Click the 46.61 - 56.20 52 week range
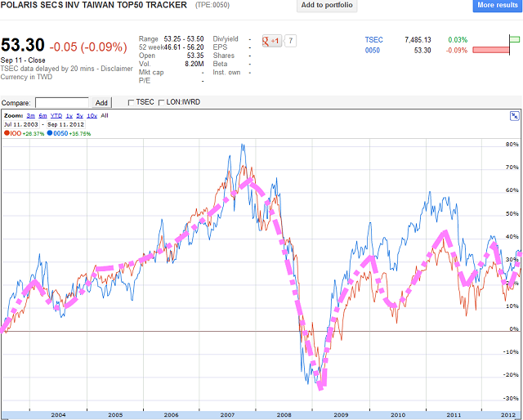523x420 pixels. (x=184, y=47)
